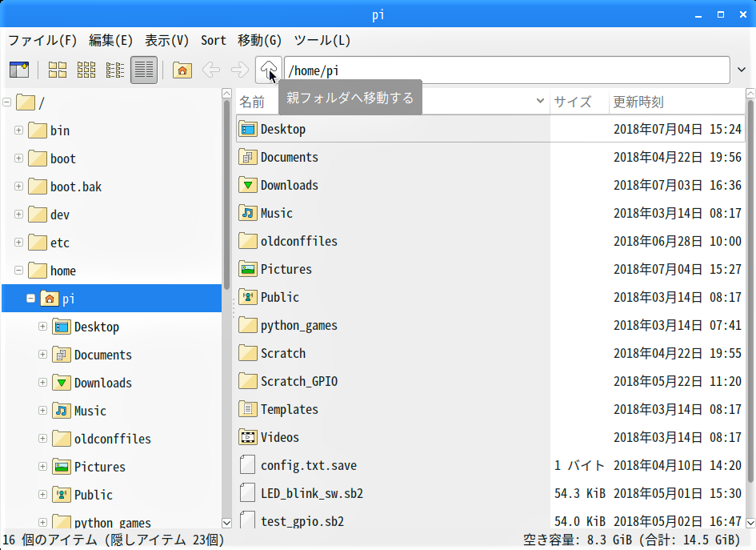This screenshot has width=756, height=550.
Task: Sort by the サイズ column header
Action: (572, 102)
